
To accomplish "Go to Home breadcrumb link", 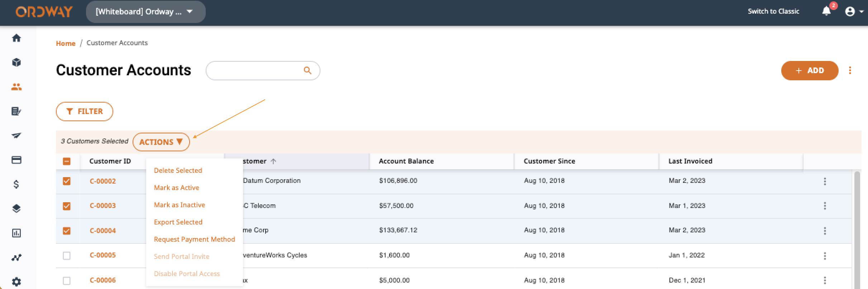I will (66, 43).
